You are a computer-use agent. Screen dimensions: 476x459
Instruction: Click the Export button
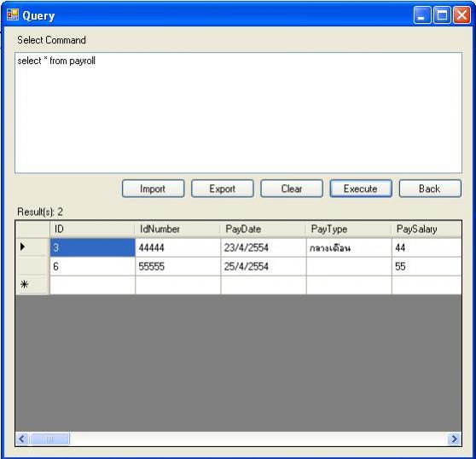click(x=222, y=189)
